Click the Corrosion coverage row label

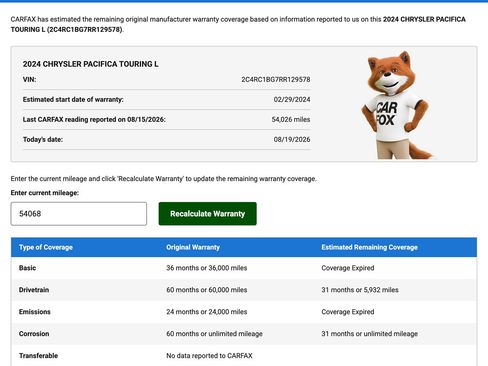point(34,334)
